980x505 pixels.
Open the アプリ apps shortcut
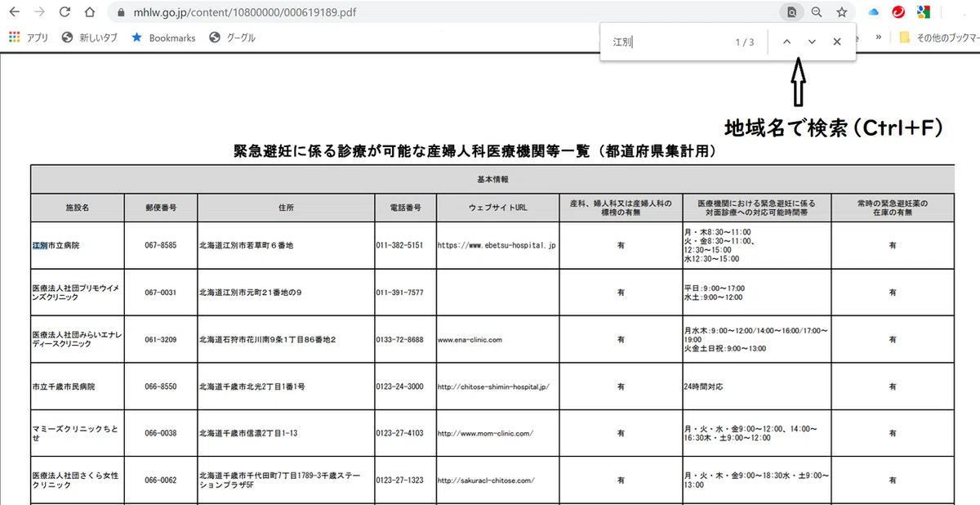[x=29, y=38]
